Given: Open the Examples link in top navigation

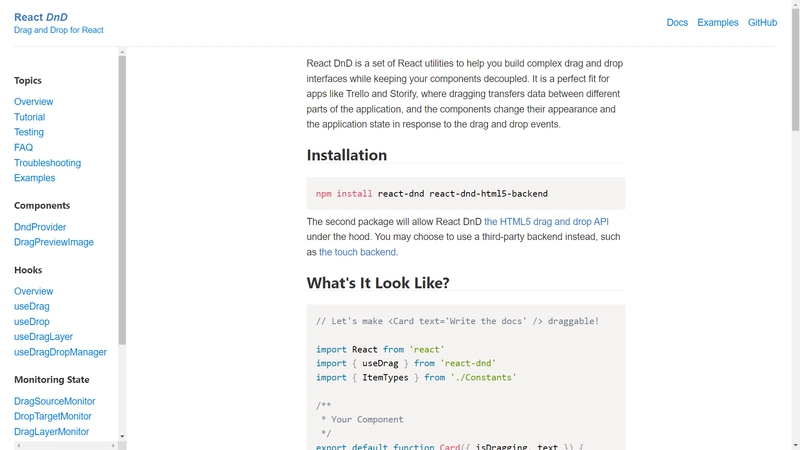Looking at the screenshot, I should click(717, 22).
